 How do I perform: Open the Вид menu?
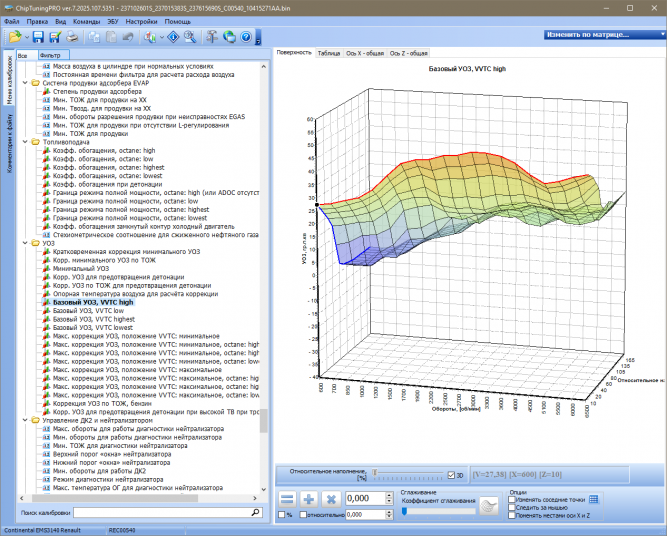60,21
